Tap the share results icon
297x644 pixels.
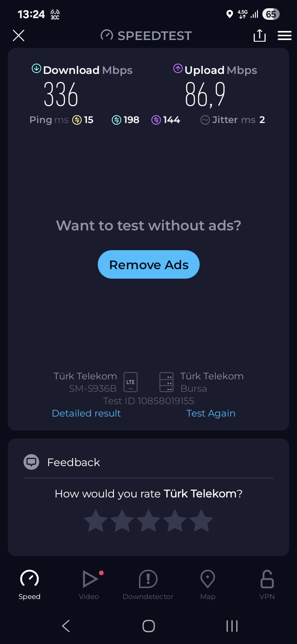[259, 36]
